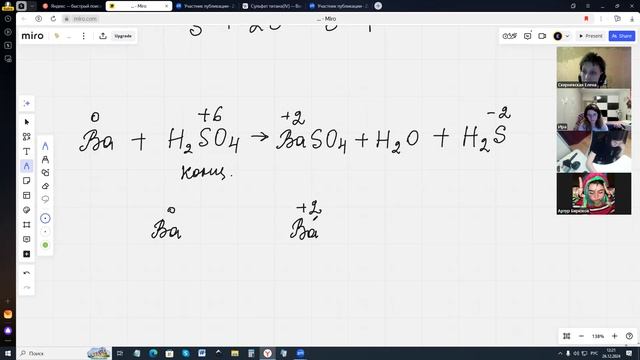Close the Miro browser tab
Viewport: 640px width, 360px height.
(166, 6)
